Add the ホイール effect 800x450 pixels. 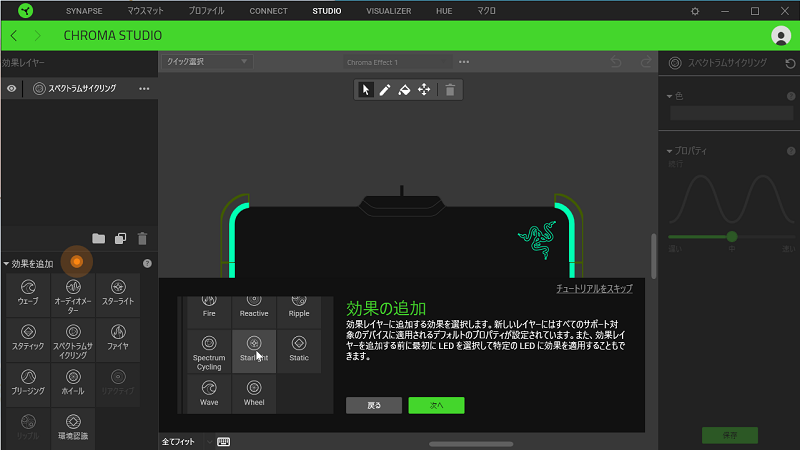(x=73, y=384)
